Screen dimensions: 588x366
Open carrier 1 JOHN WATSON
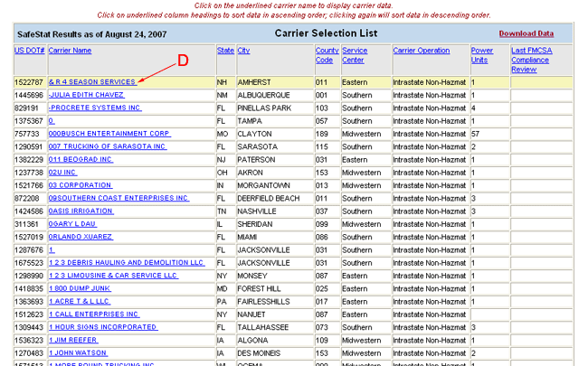click(78, 353)
